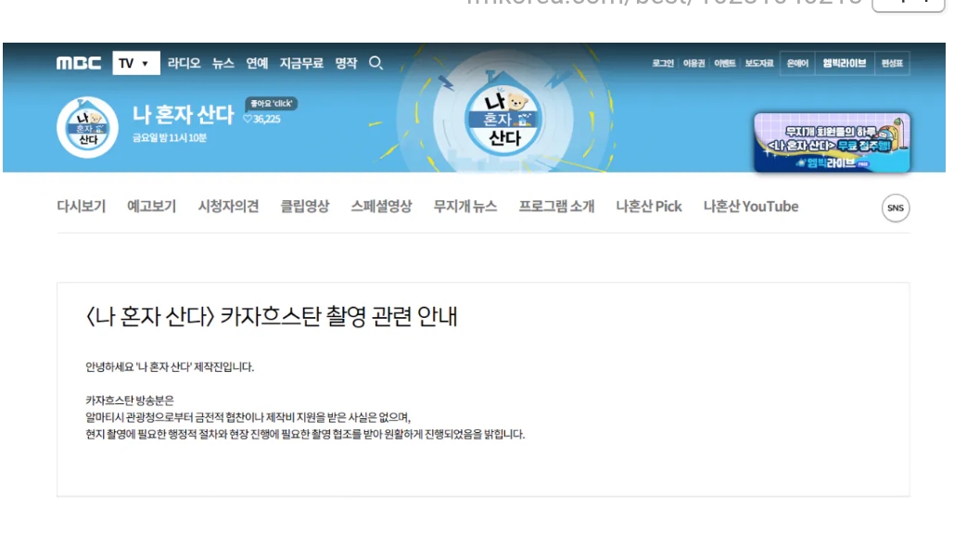
Task: Open the 편성표 button
Action: [892, 63]
